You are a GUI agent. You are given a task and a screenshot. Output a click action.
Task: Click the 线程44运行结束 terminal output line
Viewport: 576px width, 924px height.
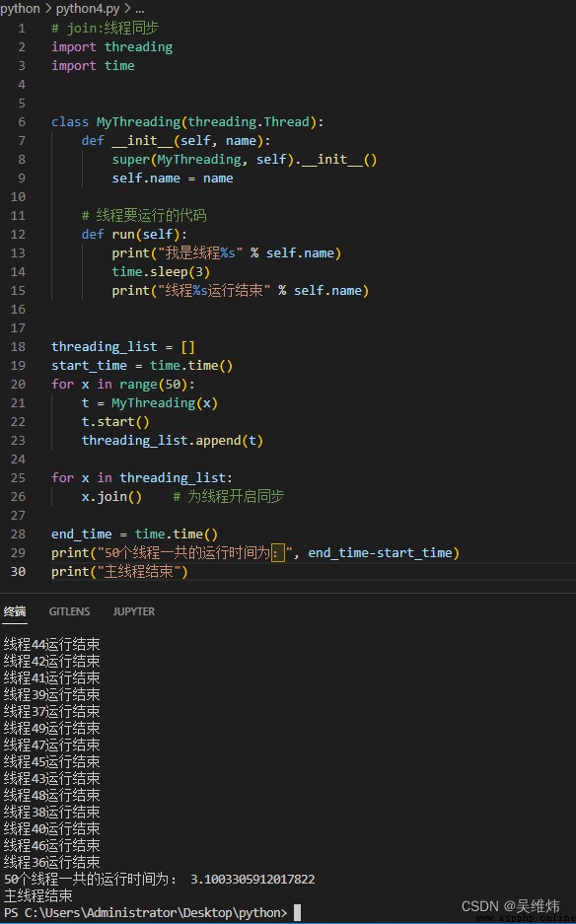point(52,644)
